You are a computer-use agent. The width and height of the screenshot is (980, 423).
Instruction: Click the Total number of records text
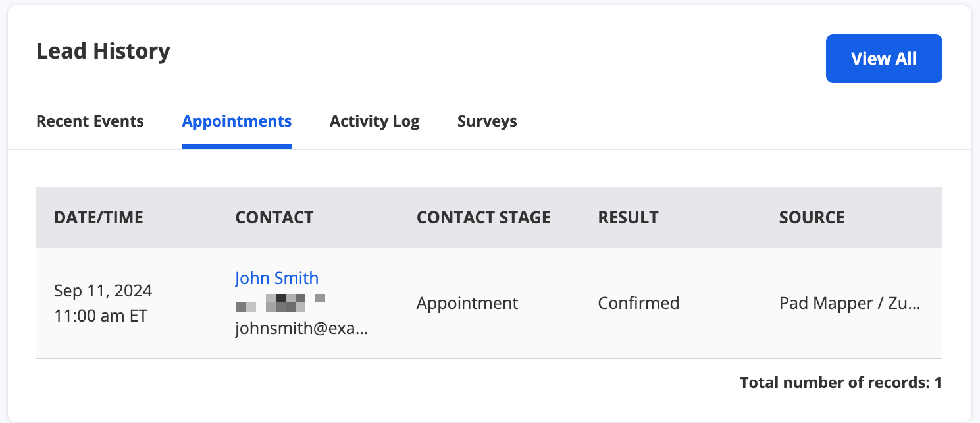pyautogui.click(x=840, y=382)
